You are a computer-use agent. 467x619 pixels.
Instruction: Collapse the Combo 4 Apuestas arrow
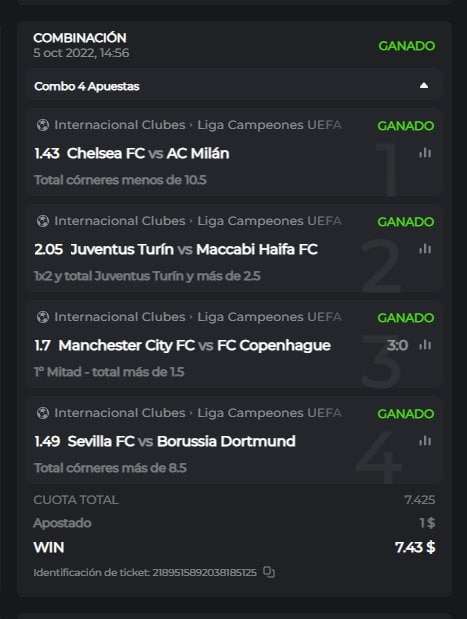tap(424, 86)
